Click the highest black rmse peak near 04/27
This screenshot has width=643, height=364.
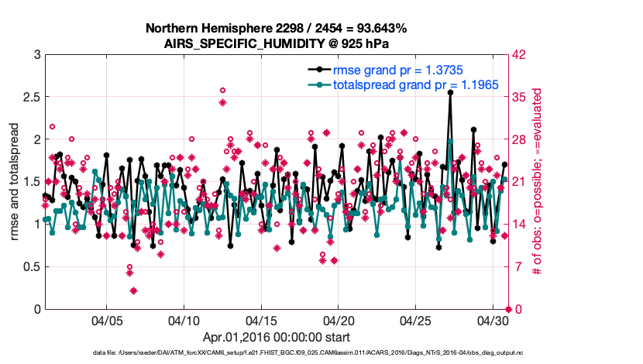tap(450, 92)
